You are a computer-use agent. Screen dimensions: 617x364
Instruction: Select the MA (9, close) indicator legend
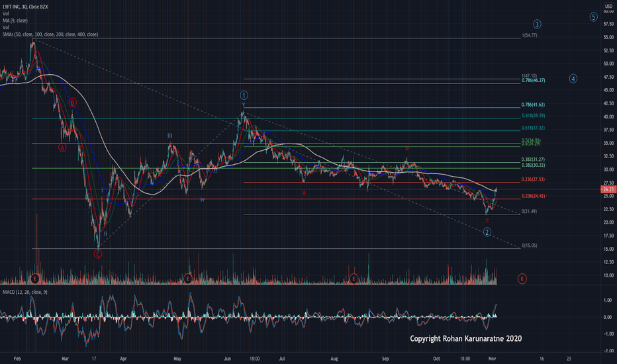tap(15, 21)
